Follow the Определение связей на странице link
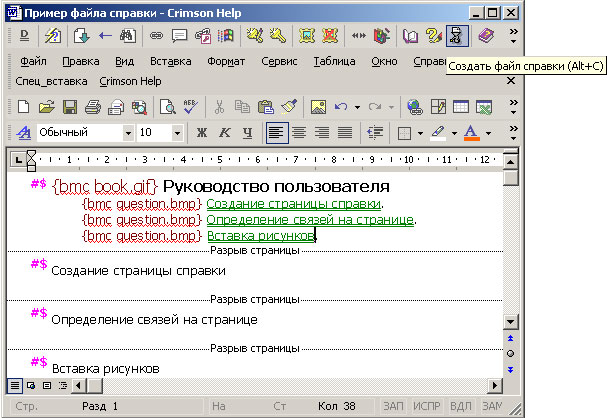Viewport: 607px width, 418px height. (310, 220)
